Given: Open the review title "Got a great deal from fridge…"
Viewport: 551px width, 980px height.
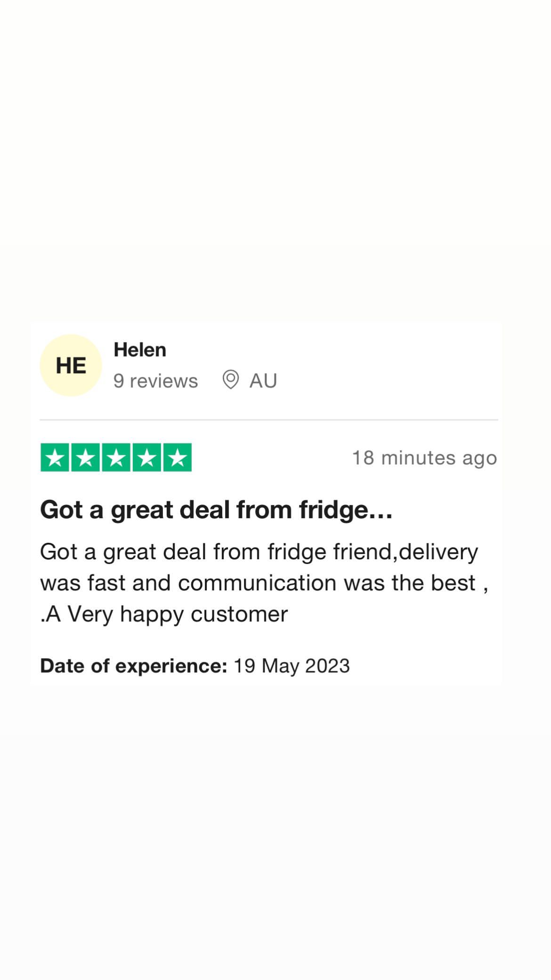Looking at the screenshot, I should [x=217, y=510].
